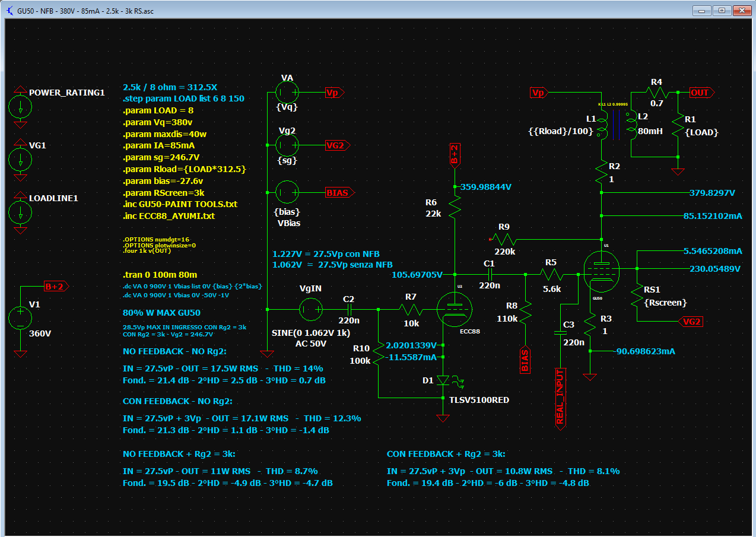Image resolution: width=756 pixels, height=537 pixels.
Task: Click the R6 22k resistor
Action: pyautogui.click(x=455, y=206)
